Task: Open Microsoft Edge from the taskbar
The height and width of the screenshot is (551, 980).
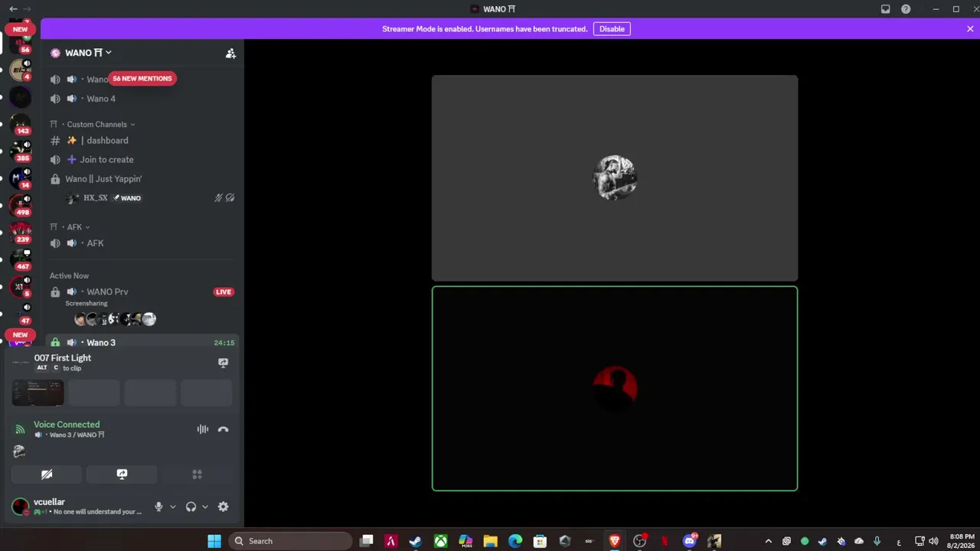Action: [515, 541]
